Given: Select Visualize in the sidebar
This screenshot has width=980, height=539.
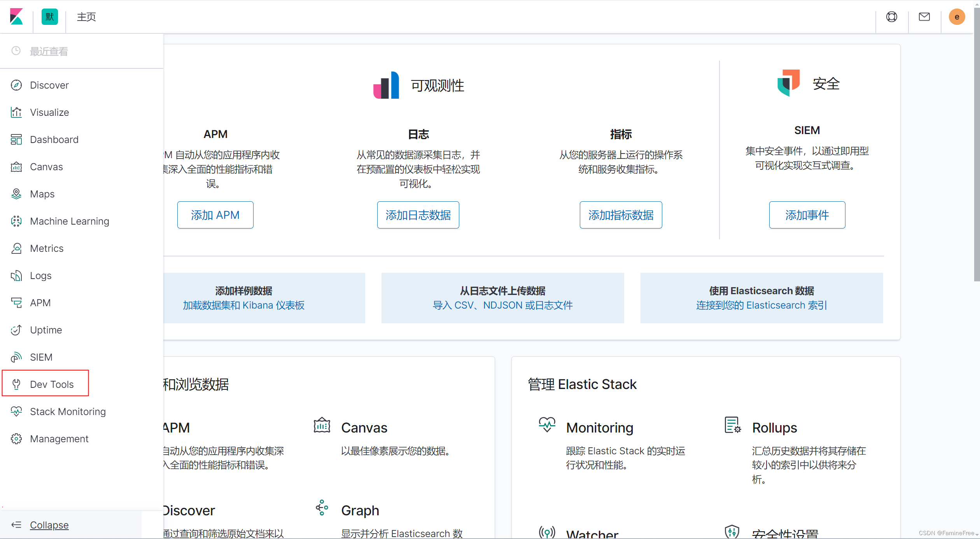Looking at the screenshot, I should coord(49,112).
